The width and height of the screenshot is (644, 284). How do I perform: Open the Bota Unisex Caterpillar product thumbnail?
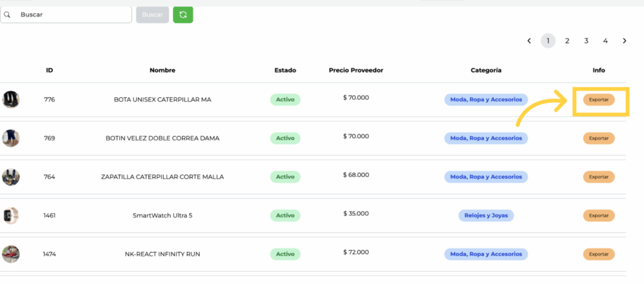coord(11,99)
